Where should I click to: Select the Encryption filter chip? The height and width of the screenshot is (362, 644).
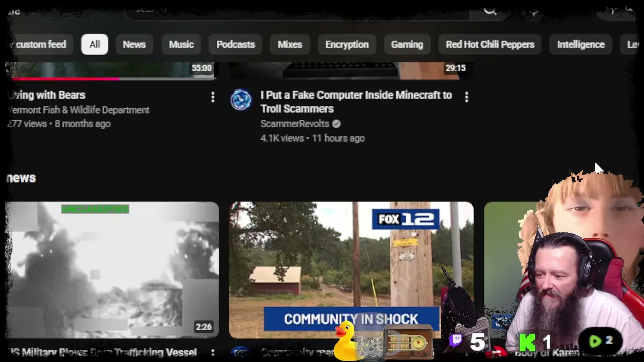[x=347, y=44]
